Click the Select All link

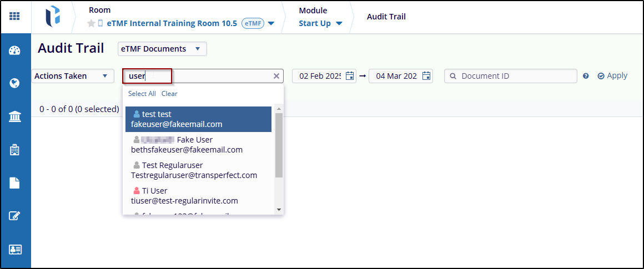[142, 94]
